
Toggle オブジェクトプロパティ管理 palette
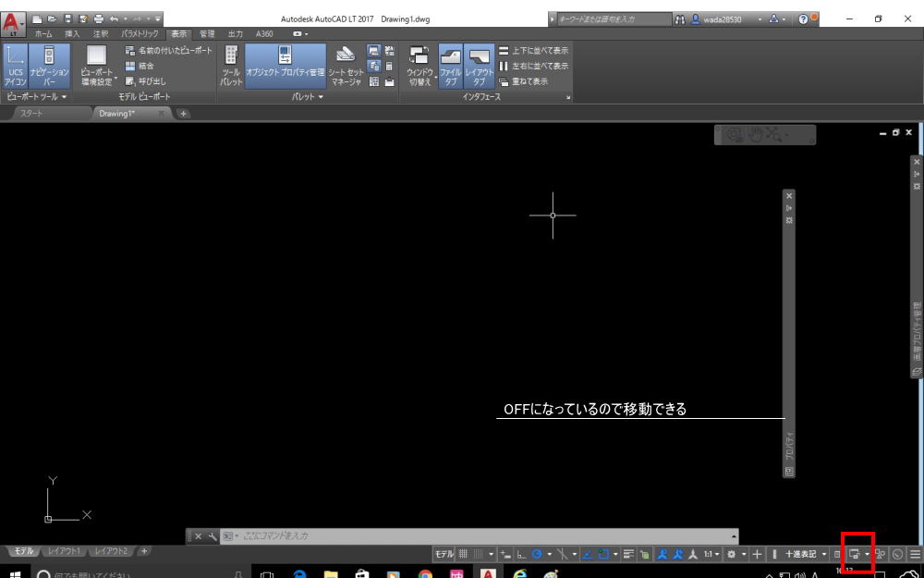pos(286,66)
